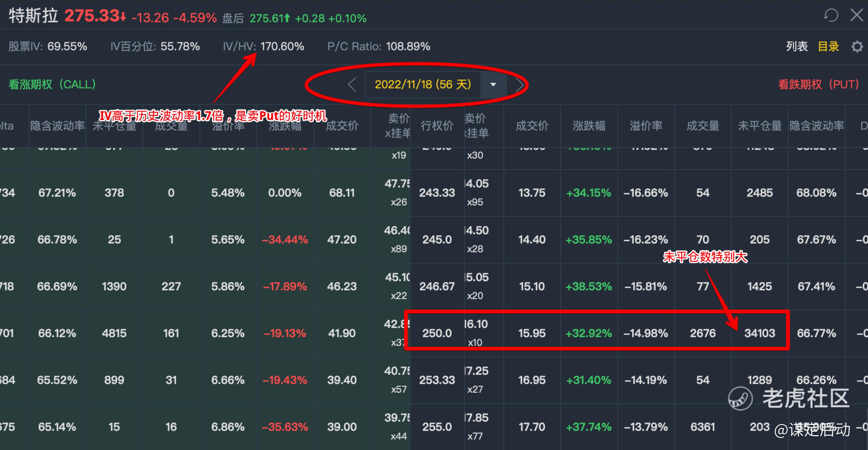Click the 看跌期权 (PUT) label
868x450 pixels.
[818, 84]
